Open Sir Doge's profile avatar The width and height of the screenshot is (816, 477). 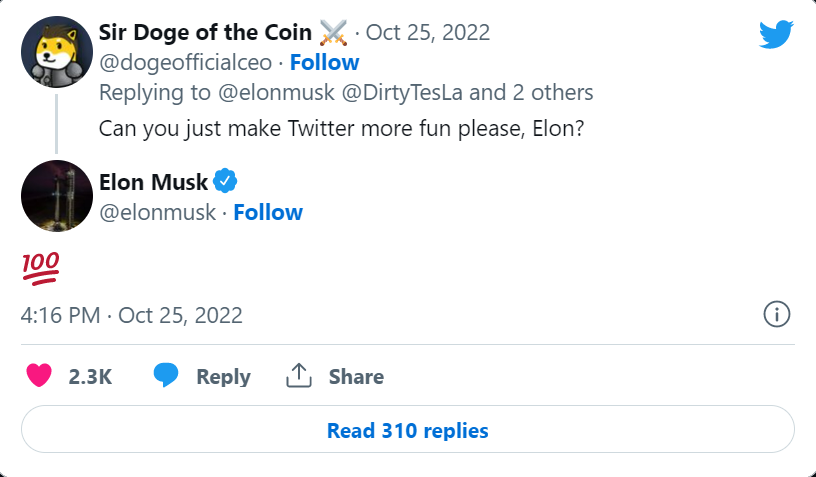[x=57, y=52]
